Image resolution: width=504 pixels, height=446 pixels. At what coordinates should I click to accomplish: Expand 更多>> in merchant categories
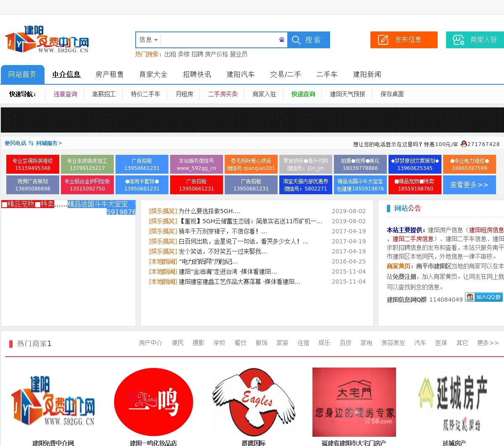[x=488, y=343]
